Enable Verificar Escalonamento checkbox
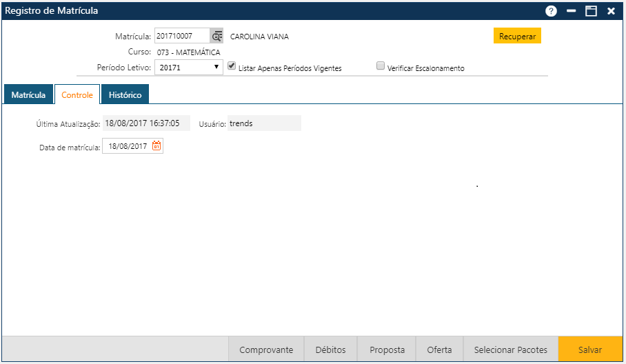Image resolution: width=626 pixels, height=364 pixels. tap(380, 67)
